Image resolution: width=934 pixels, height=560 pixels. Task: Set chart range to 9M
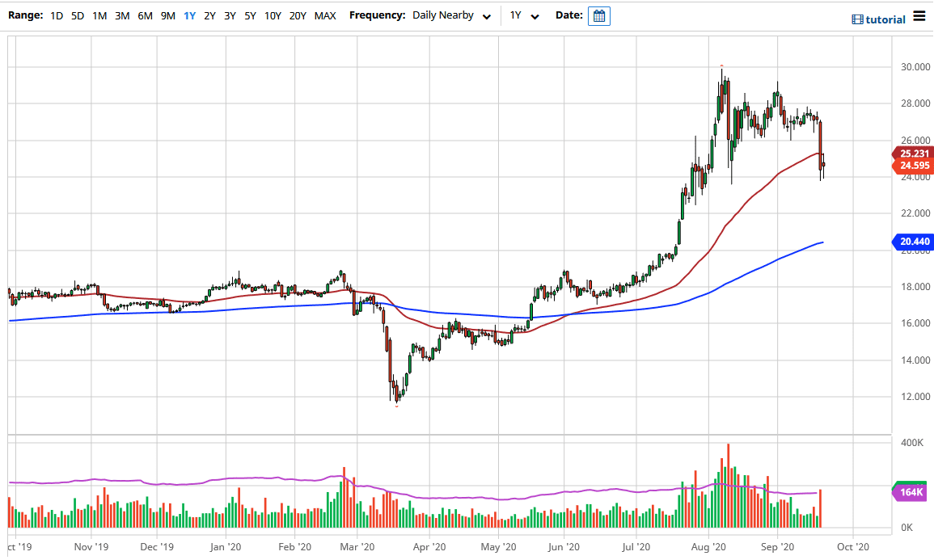[x=167, y=15]
